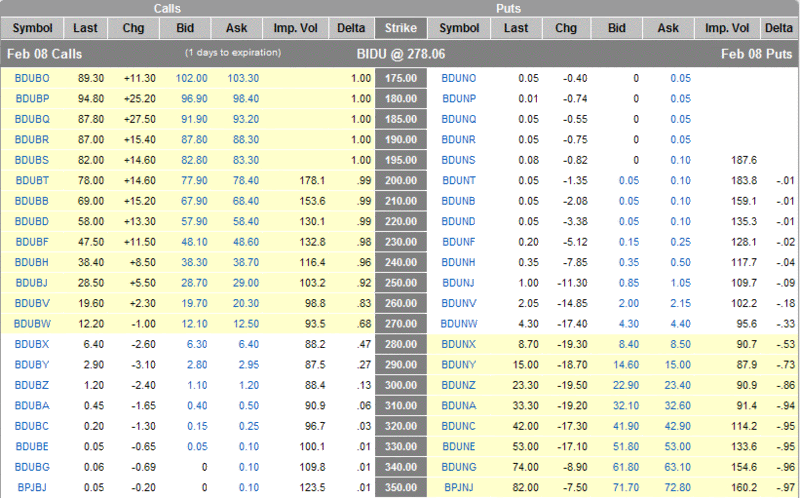Click the BPJBJ call symbol link

coord(32,487)
